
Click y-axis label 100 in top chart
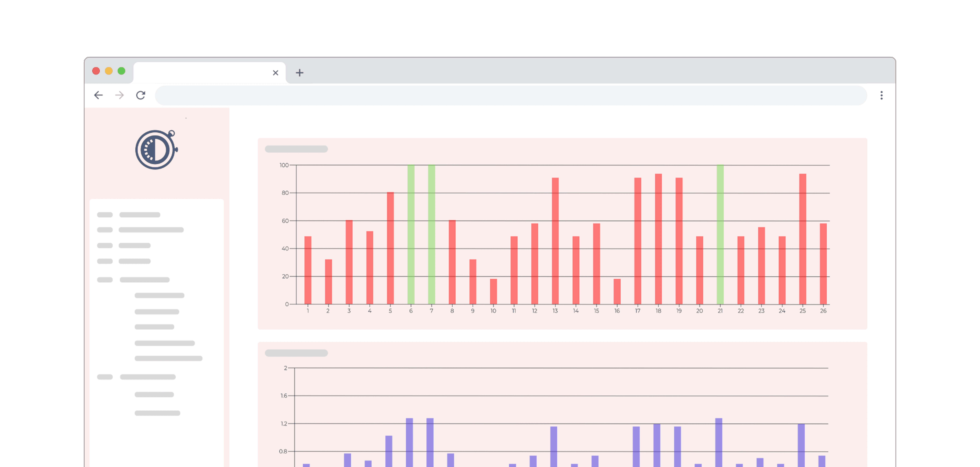point(284,165)
